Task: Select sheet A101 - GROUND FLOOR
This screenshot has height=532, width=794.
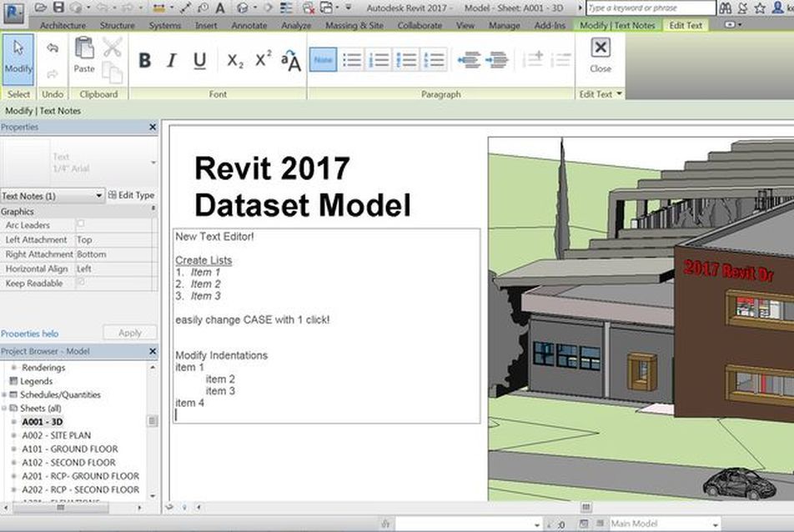Action: pos(70,449)
